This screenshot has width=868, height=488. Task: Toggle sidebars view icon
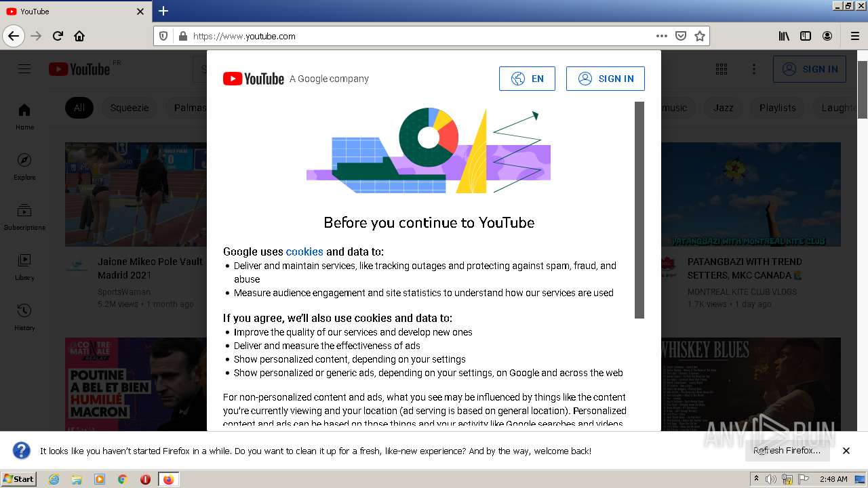(x=806, y=36)
